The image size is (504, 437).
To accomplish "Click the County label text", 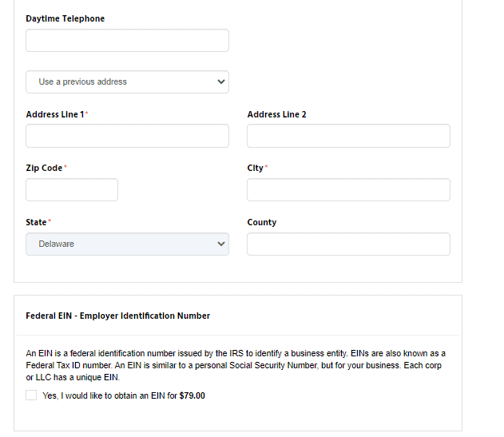I will pos(262,222).
